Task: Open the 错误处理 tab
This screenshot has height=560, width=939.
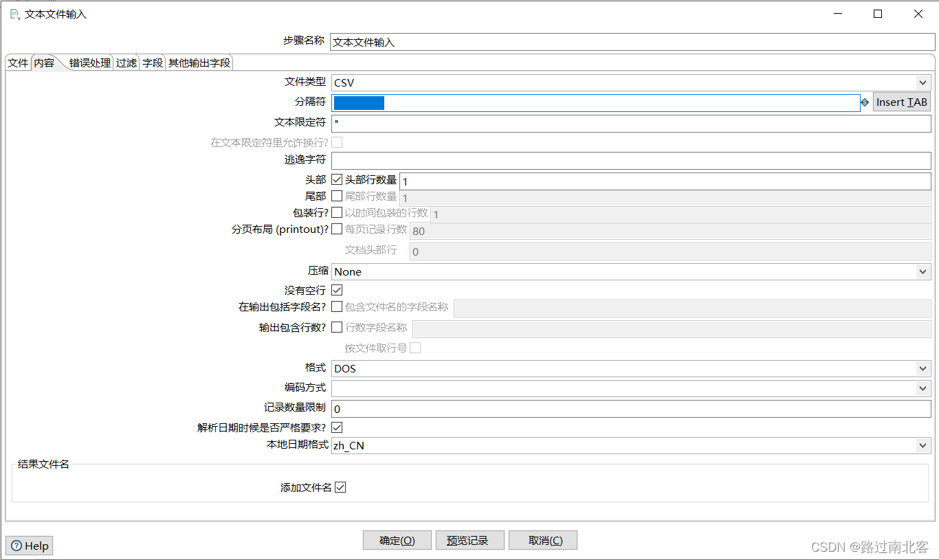Action: (90, 63)
